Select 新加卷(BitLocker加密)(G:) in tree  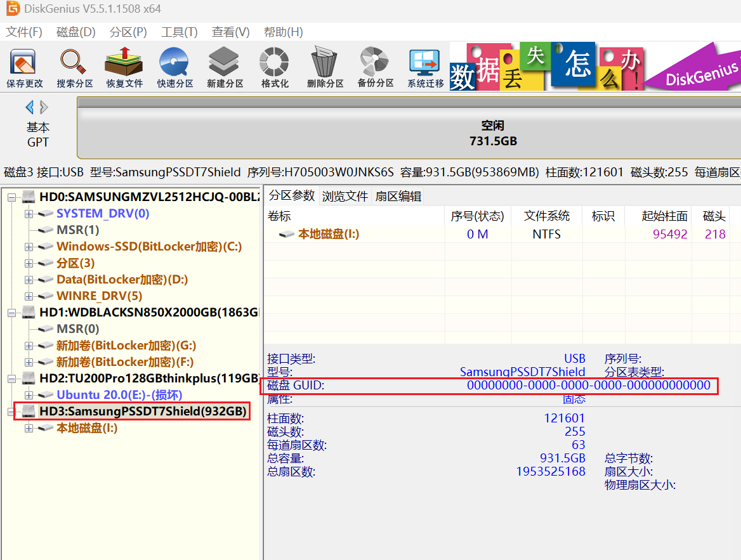pyautogui.click(x=126, y=346)
